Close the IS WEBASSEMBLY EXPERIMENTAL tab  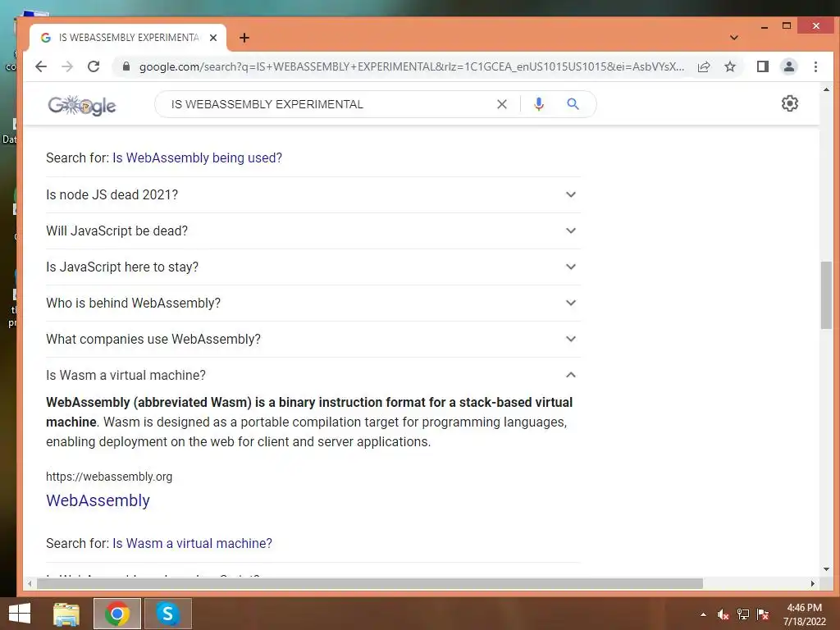[x=213, y=38]
